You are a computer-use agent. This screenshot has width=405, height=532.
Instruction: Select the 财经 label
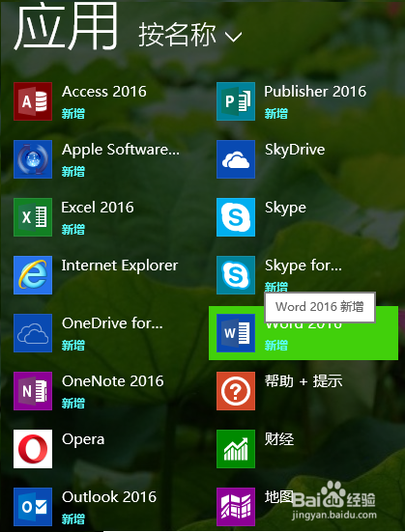click(x=279, y=439)
